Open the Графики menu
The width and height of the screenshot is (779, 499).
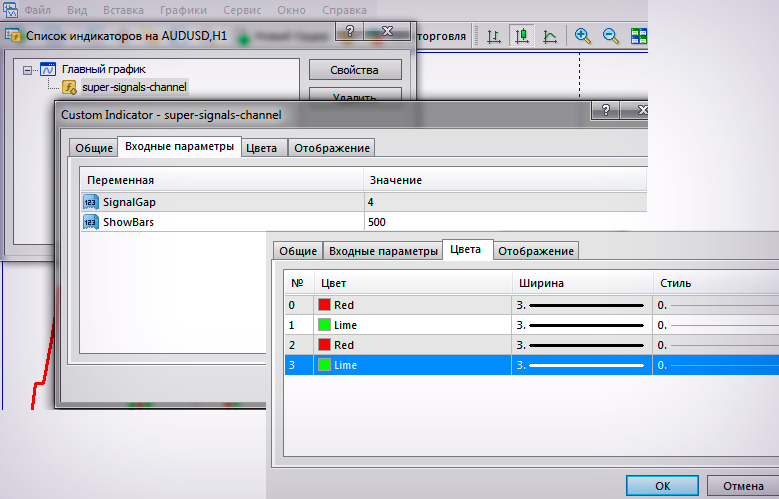(x=182, y=10)
